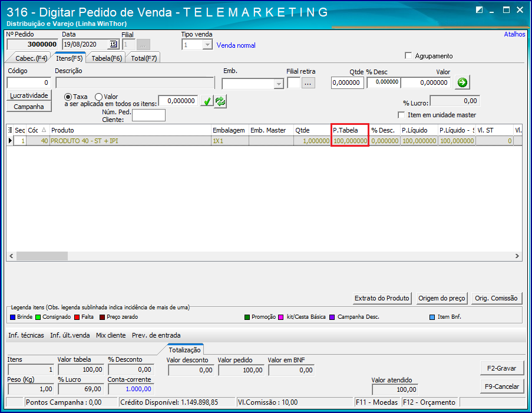Open the Tabela(F6) tab

point(107,58)
